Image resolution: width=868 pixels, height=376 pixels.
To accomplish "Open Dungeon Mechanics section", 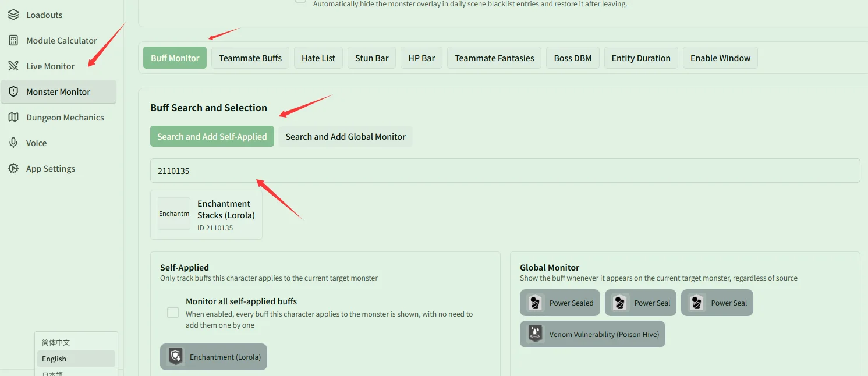I will tap(58, 117).
